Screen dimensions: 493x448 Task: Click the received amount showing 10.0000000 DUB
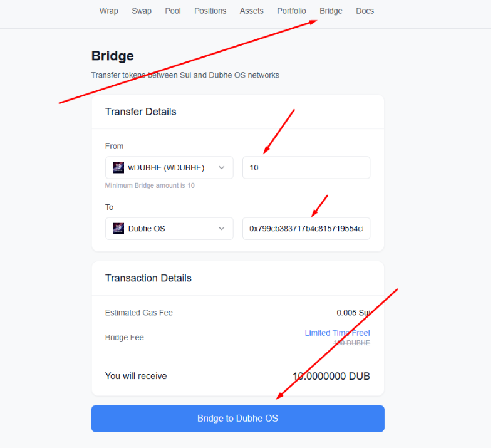pos(331,376)
